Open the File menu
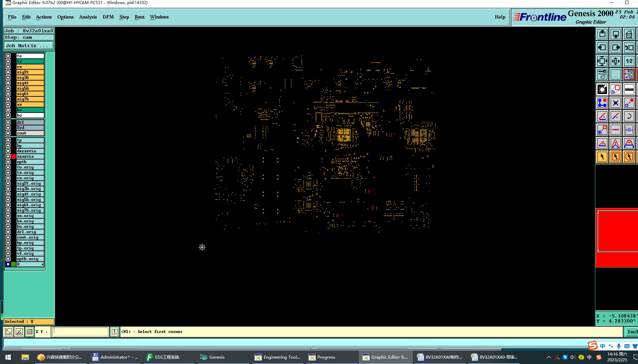The image size is (638, 364). (x=12, y=17)
